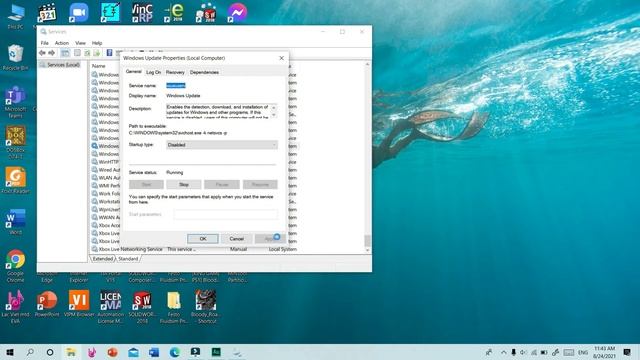Open Mail app from the taskbar
The height and width of the screenshot is (360, 640).
133,352
